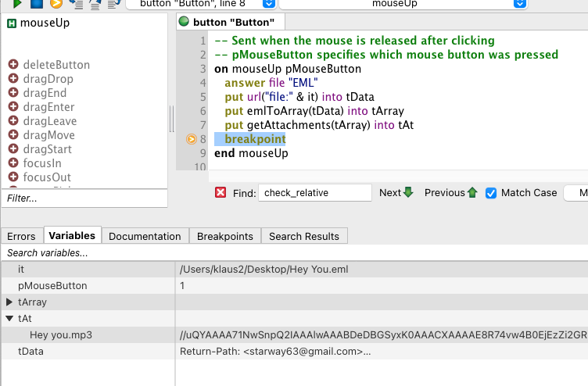Click the green Run/Continue arrow in toolbar
This screenshot has width=588, height=386.
17,4
